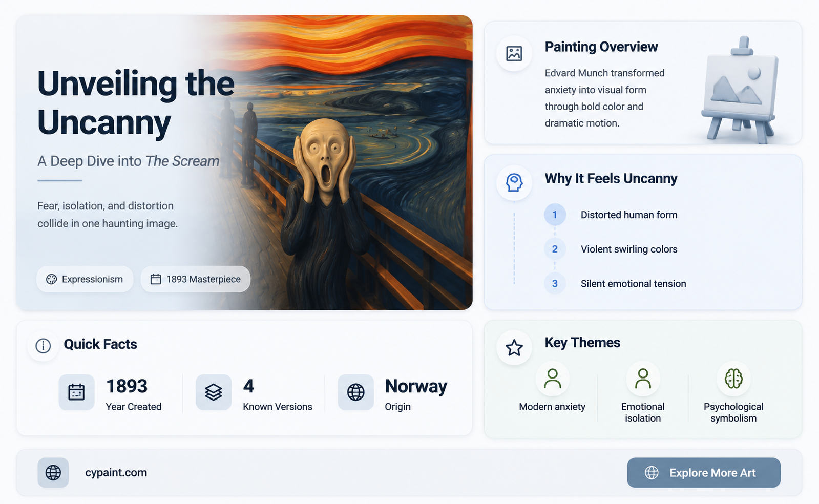Click the star icon next to Key Themes
This screenshot has height=504, width=819.
514,348
